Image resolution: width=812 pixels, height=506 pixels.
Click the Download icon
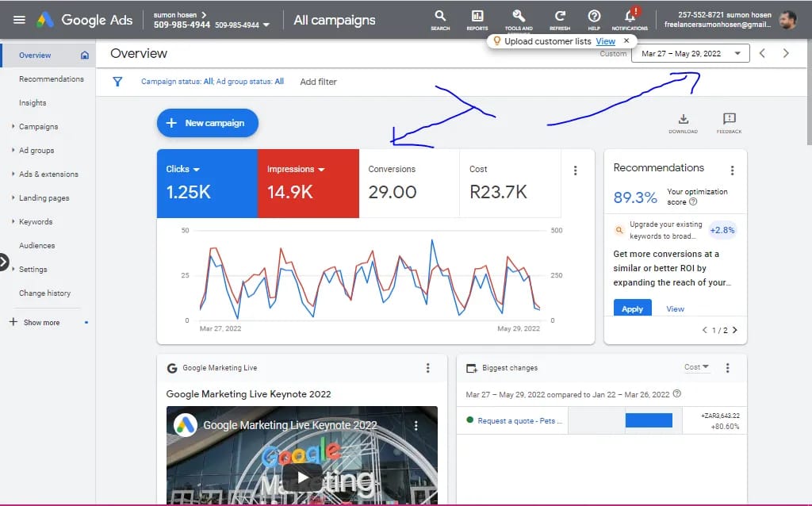point(683,120)
